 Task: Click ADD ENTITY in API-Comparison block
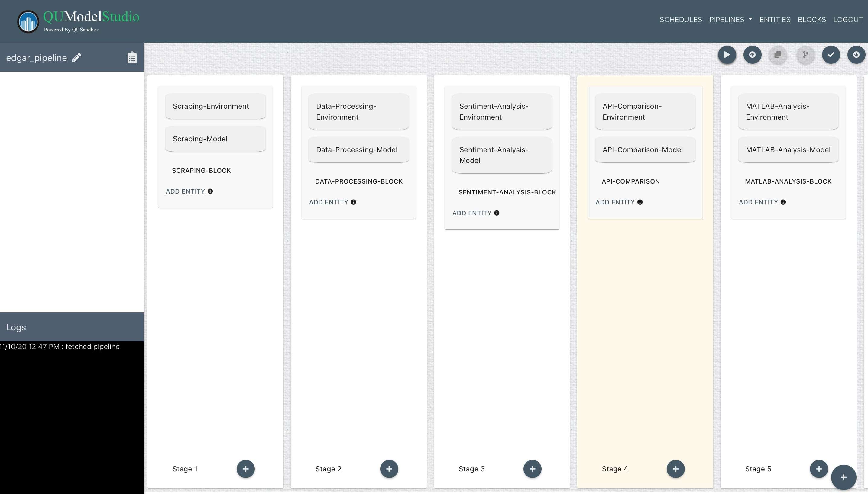pyautogui.click(x=615, y=202)
